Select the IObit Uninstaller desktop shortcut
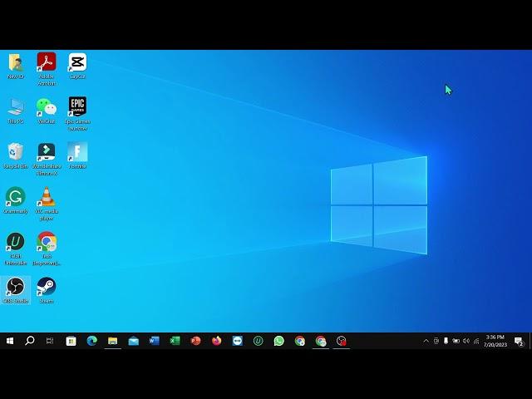This screenshot has width=532, height=399. click(x=16, y=249)
